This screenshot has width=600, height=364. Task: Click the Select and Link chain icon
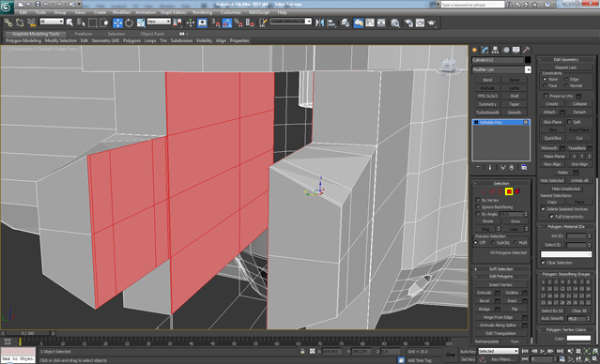[8, 23]
